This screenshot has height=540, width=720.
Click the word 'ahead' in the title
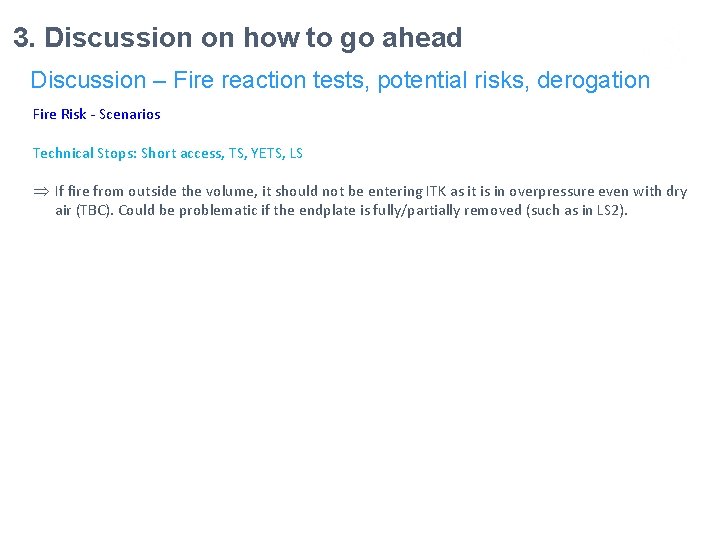coord(422,38)
